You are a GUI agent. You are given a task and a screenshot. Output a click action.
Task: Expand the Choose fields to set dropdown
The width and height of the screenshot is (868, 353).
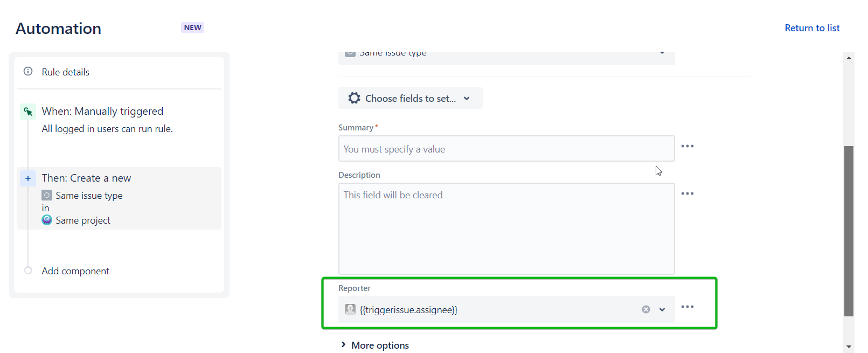click(x=467, y=98)
